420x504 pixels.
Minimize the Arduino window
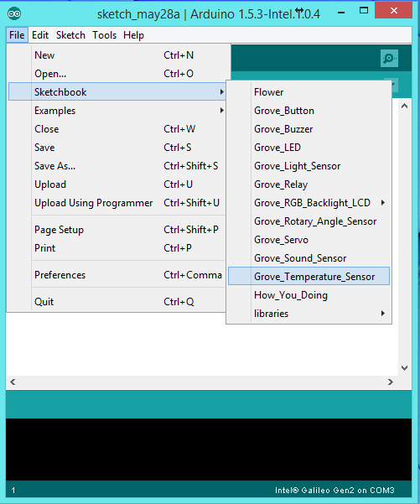[x=341, y=13]
